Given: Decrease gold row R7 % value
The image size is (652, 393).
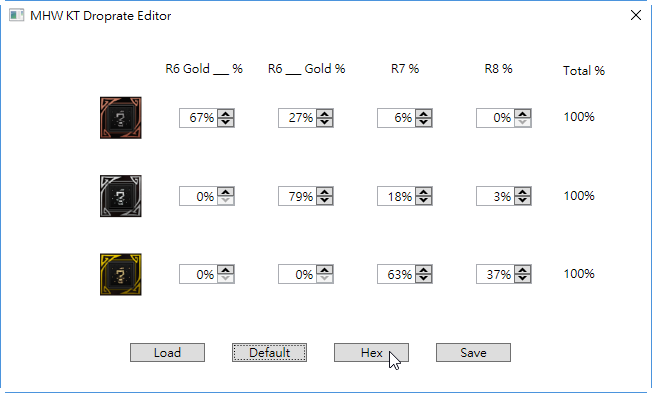Looking at the screenshot, I should pos(424,279).
